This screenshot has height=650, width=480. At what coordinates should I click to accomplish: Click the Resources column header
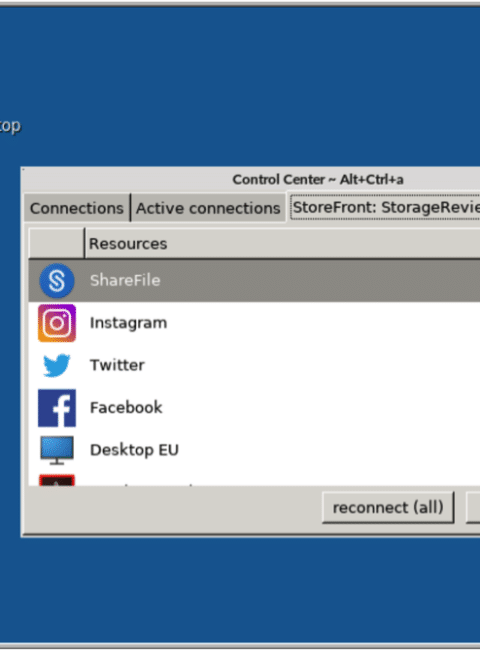[x=282, y=243]
